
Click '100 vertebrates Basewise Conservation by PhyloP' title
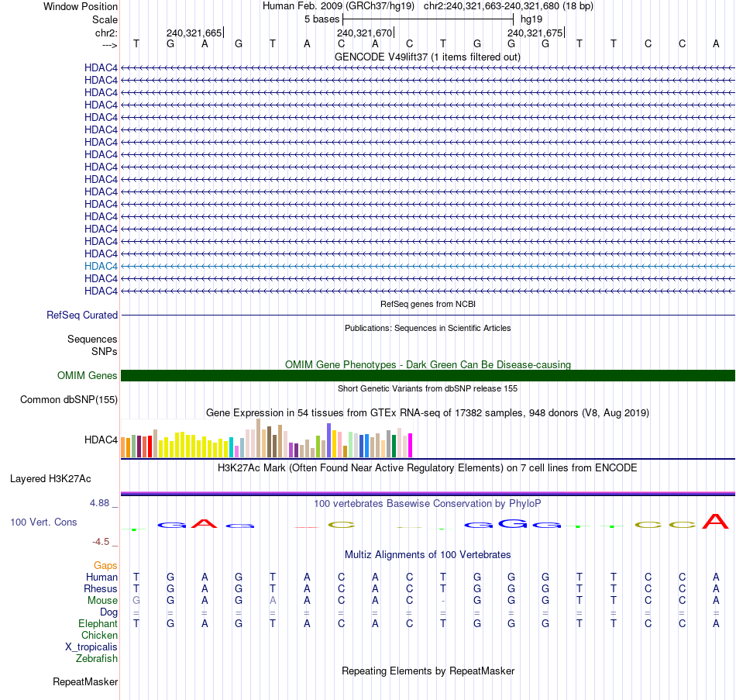pos(428,504)
